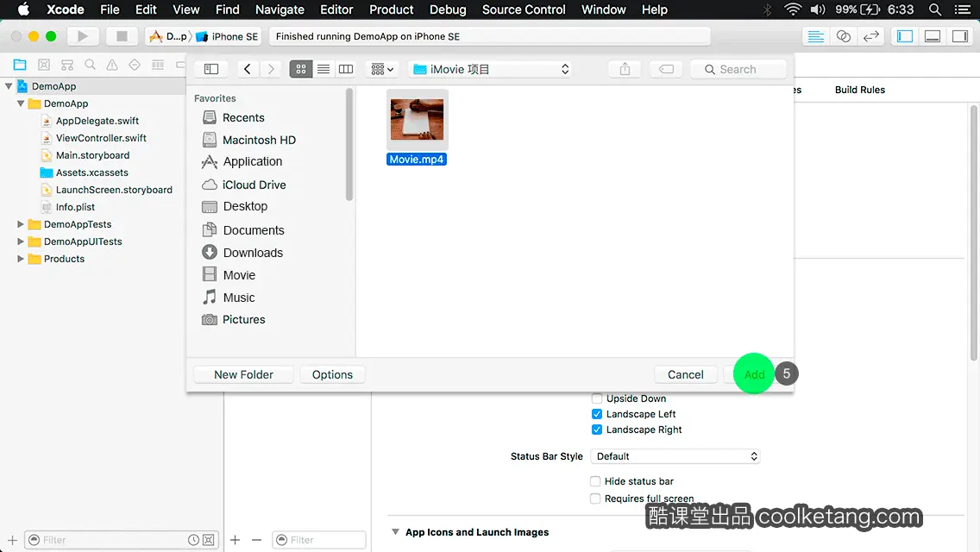Switch file dialog to icon view

point(300,69)
